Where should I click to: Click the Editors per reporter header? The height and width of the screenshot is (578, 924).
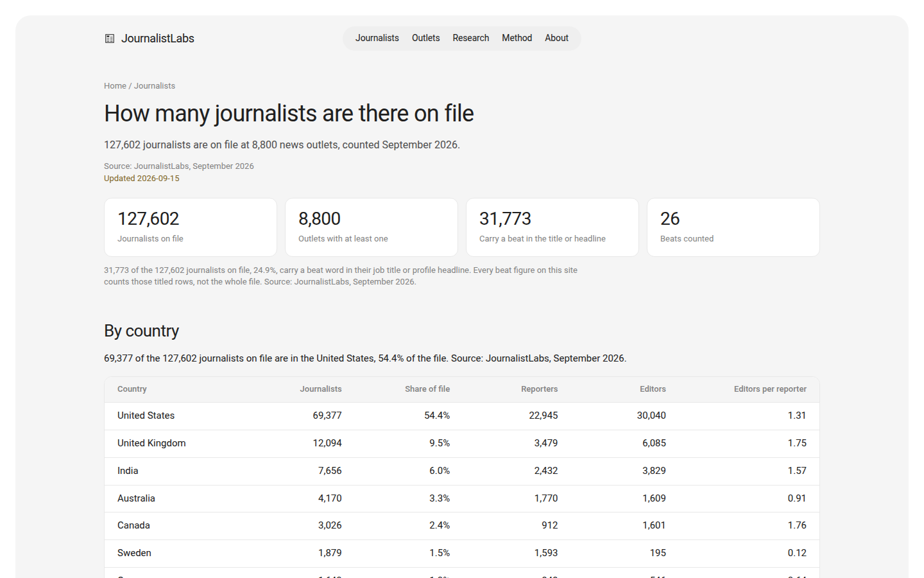click(770, 389)
